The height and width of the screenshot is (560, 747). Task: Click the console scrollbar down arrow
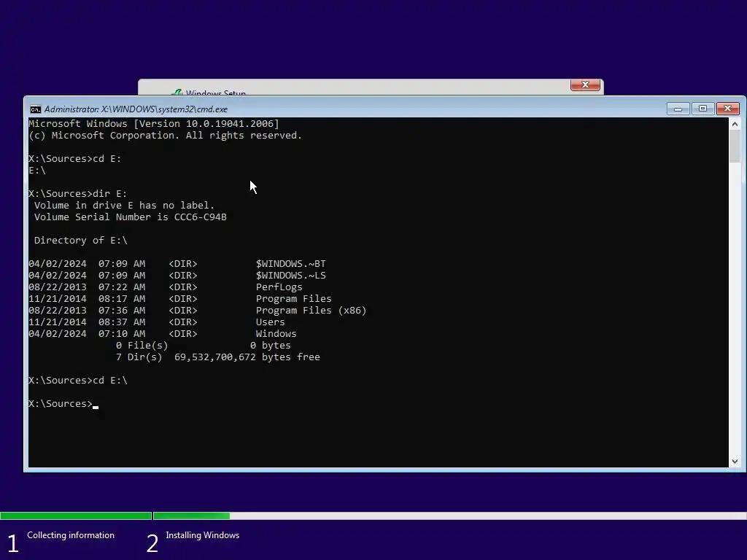click(735, 461)
